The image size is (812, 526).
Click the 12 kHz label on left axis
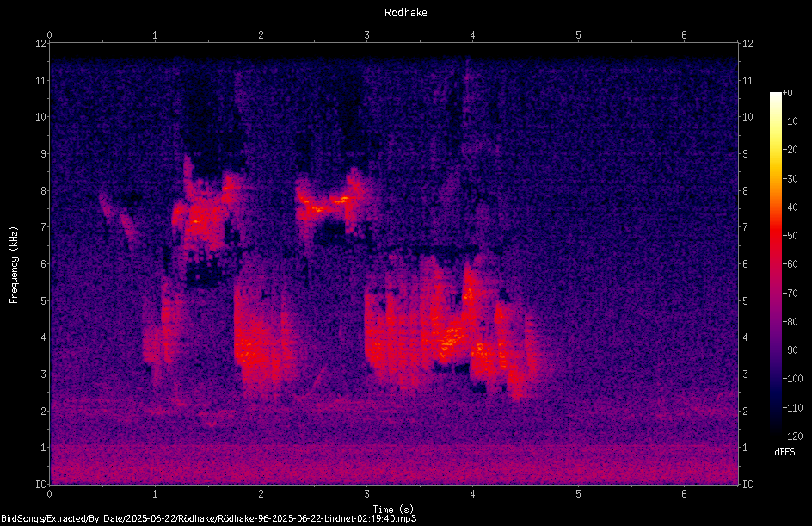pos(40,44)
